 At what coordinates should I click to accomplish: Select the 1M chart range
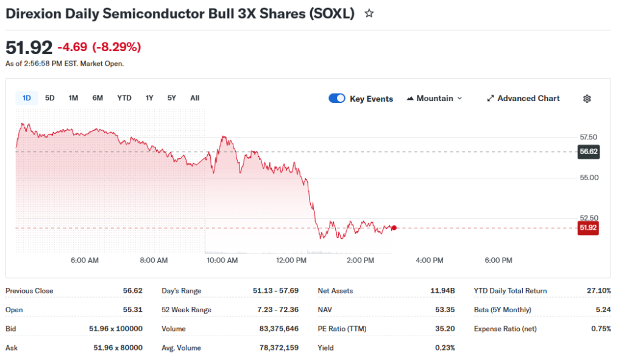pyautogui.click(x=73, y=98)
